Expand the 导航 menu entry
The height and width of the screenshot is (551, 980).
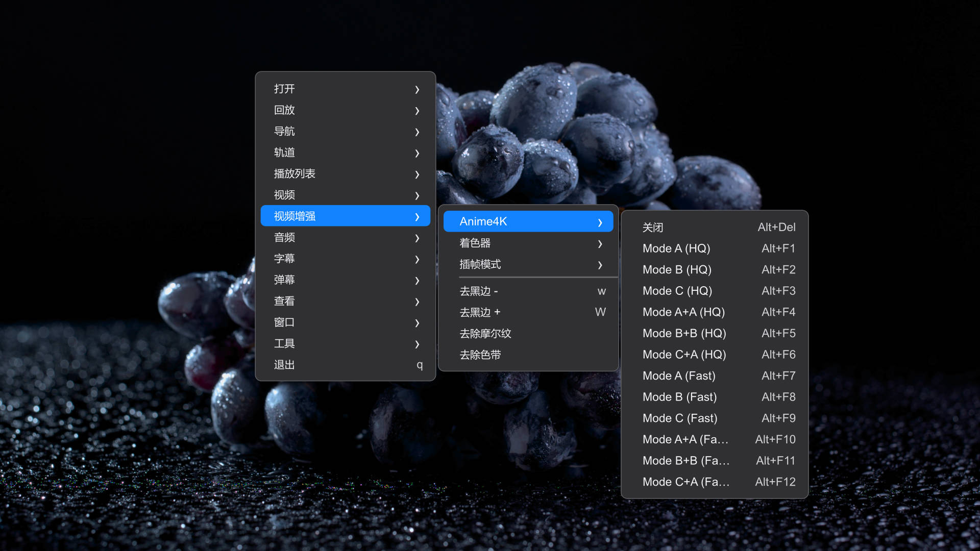(x=346, y=131)
